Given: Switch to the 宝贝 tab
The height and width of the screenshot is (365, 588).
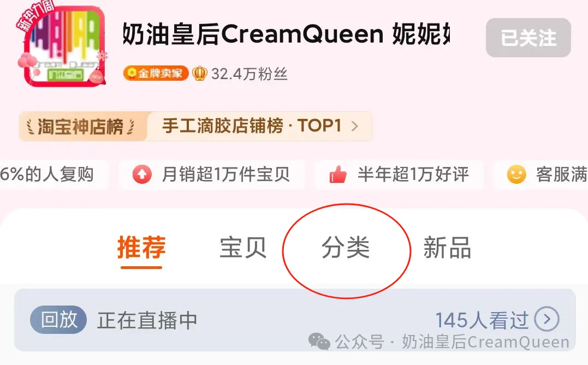Looking at the screenshot, I should (243, 248).
